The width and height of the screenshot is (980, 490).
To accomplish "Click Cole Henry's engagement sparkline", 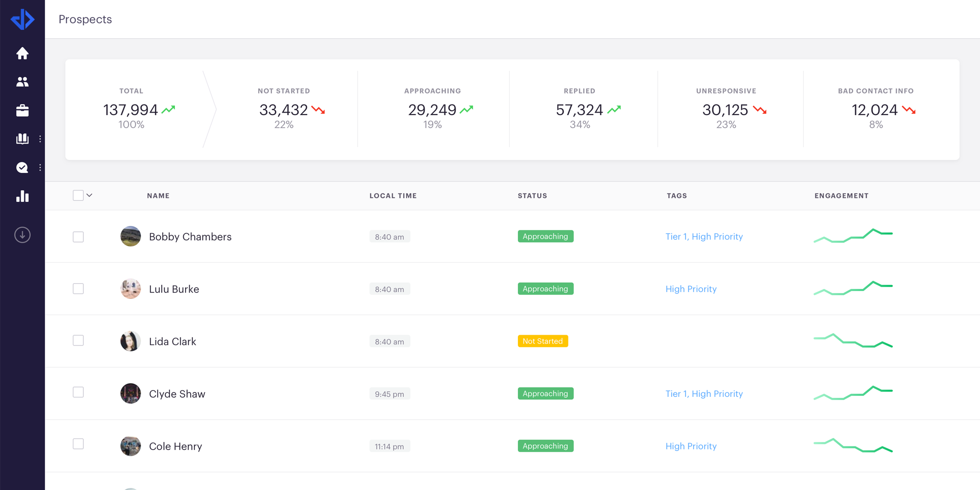I will [x=853, y=445].
